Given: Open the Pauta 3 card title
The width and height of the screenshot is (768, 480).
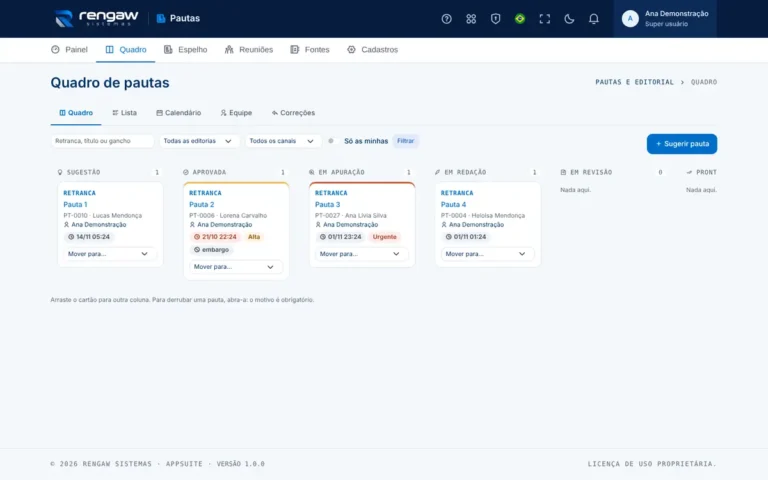Looking at the screenshot, I should tap(327, 204).
